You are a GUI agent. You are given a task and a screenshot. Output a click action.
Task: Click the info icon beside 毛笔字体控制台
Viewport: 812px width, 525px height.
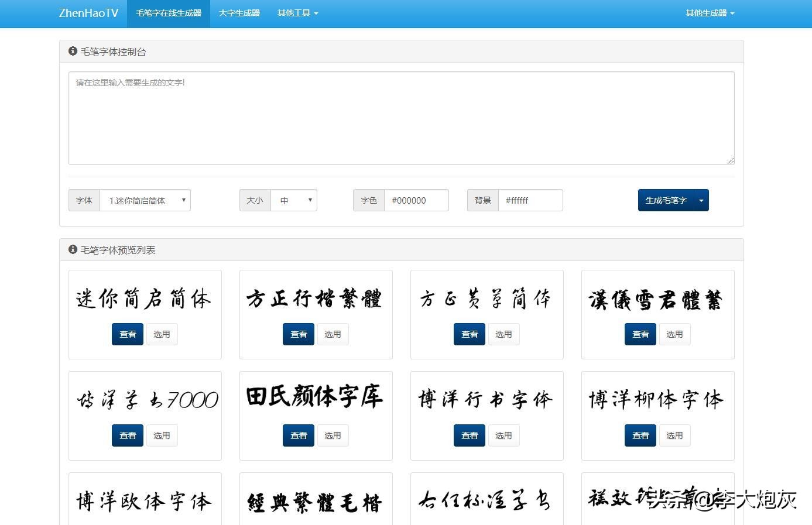click(x=73, y=51)
